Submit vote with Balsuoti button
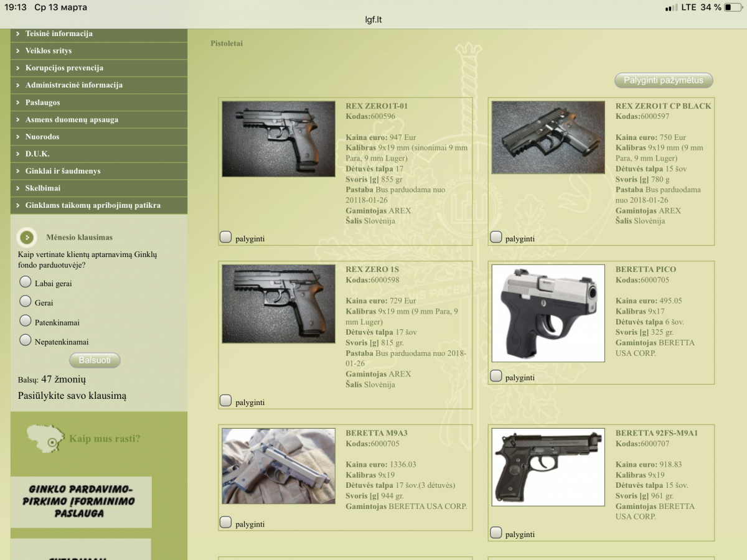747x560 pixels. pyautogui.click(x=95, y=360)
